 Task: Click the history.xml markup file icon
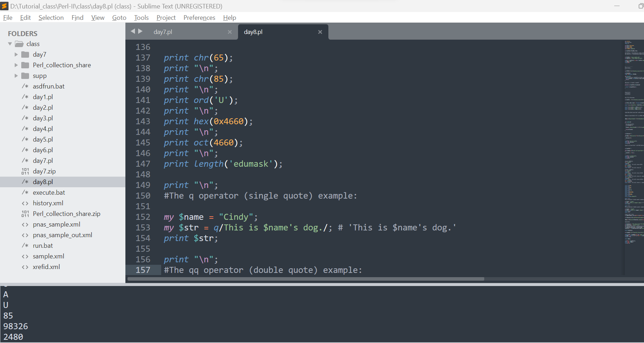click(x=25, y=203)
